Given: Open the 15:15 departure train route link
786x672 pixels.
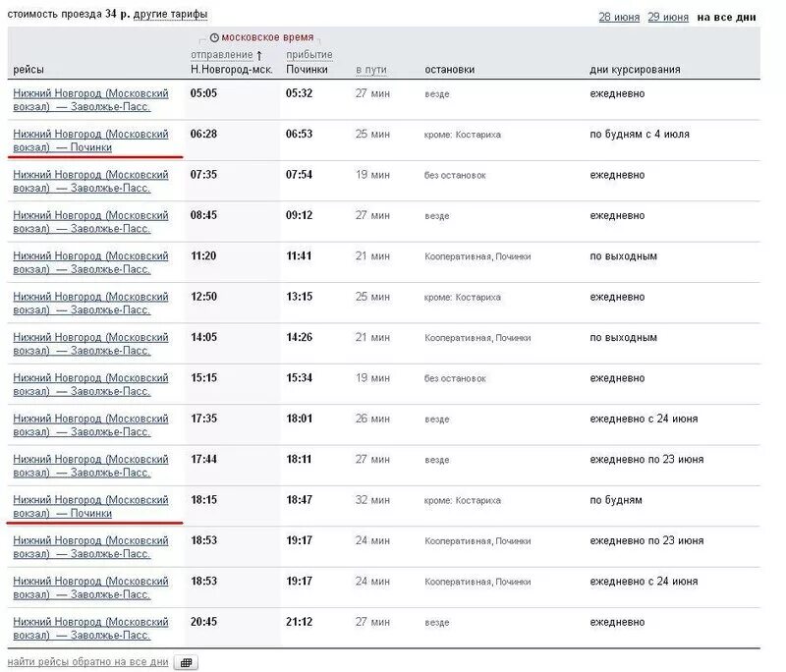Looking at the screenshot, I should click(x=90, y=384).
